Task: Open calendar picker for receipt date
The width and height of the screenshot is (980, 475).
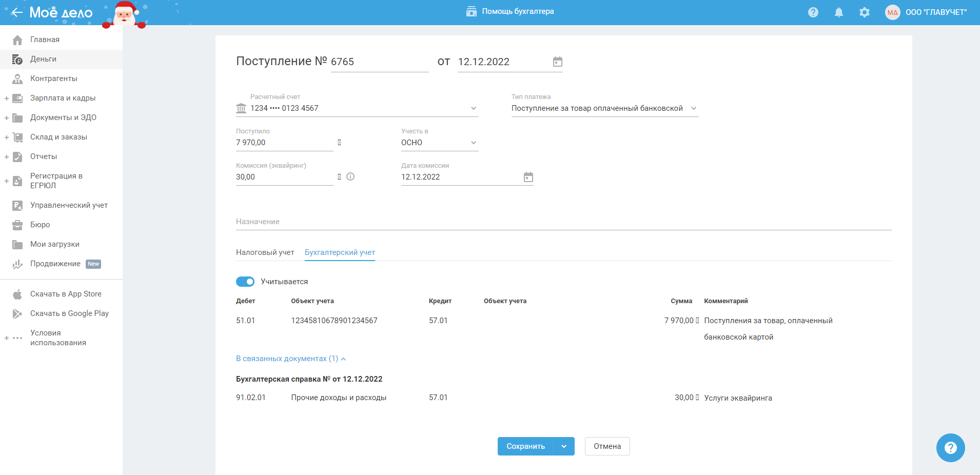Action: 557,62
